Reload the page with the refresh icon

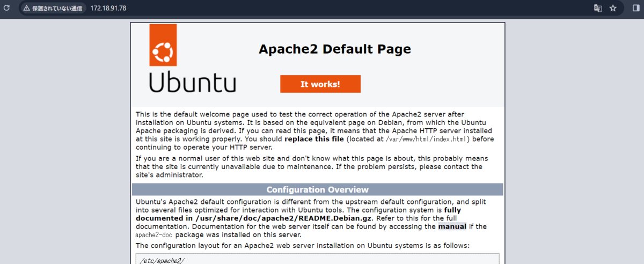[x=7, y=8]
